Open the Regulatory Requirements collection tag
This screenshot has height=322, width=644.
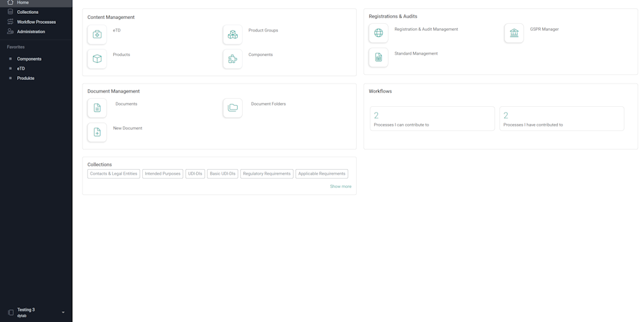click(x=267, y=174)
